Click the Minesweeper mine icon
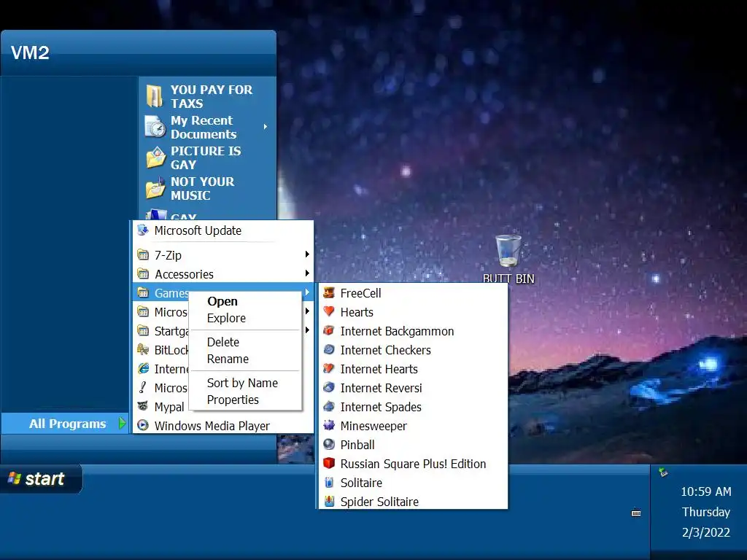 (329, 426)
